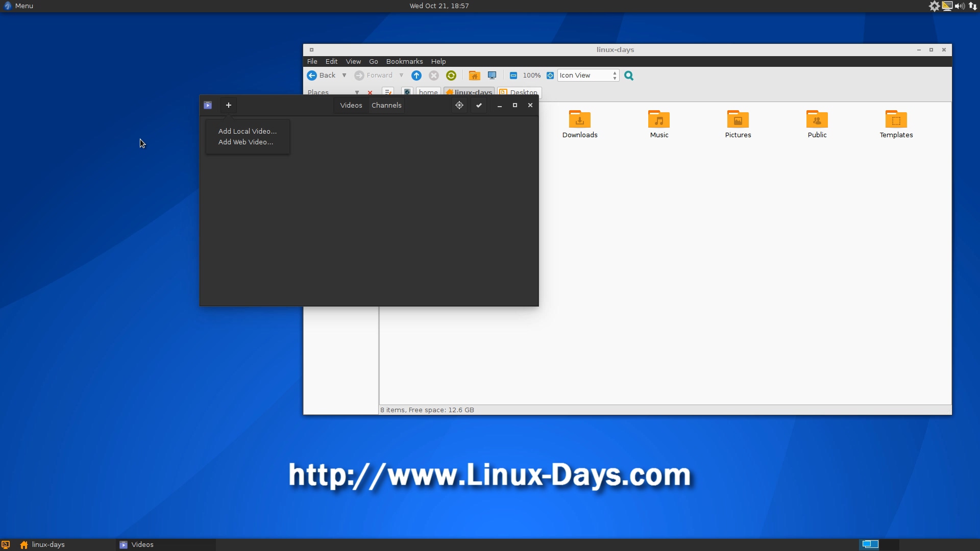The width and height of the screenshot is (980, 551).
Task: Open the Templates folder
Action: pyautogui.click(x=896, y=124)
